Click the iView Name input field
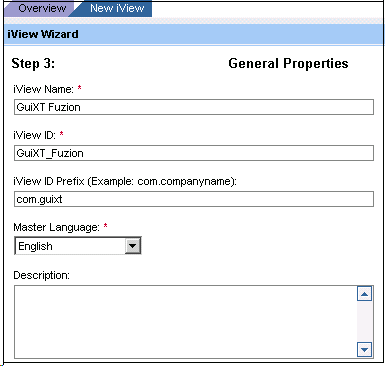Screen dimensions: 385x366 click(194, 107)
